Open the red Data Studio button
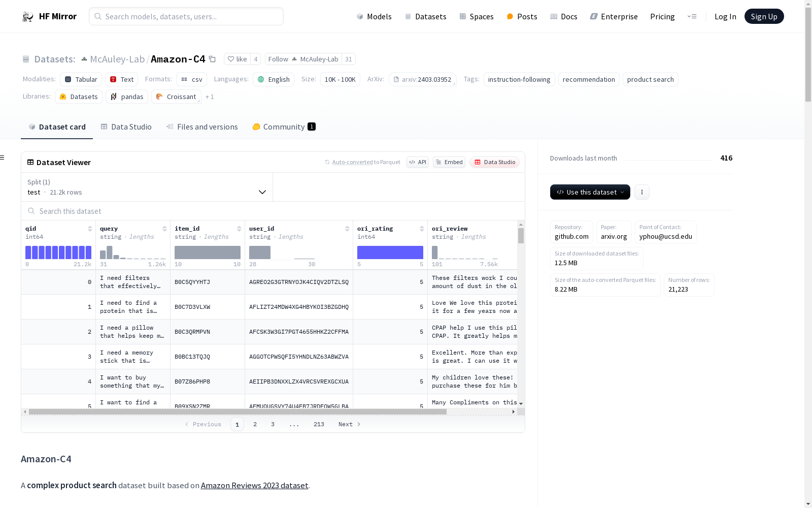This screenshot has height=508, width=812. 494,162
